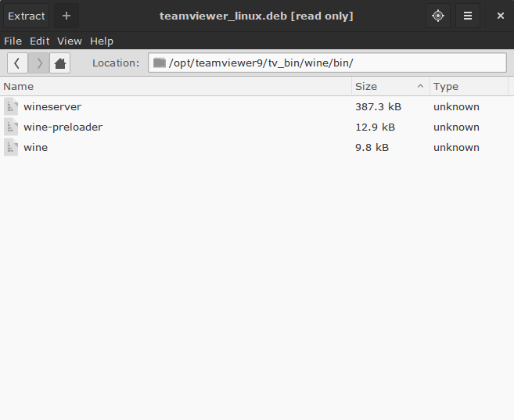Sort by the Name column
Viewport: 514px width, 420px height.
176,87
